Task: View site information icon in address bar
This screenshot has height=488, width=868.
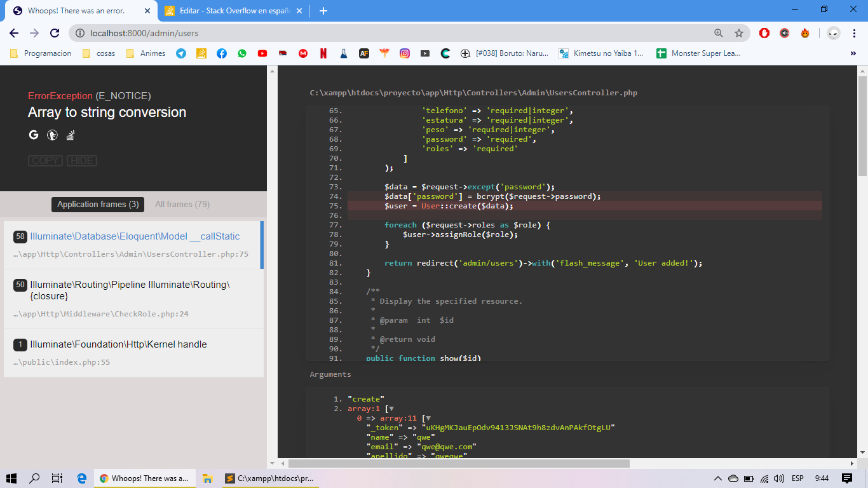Action: 80,33
